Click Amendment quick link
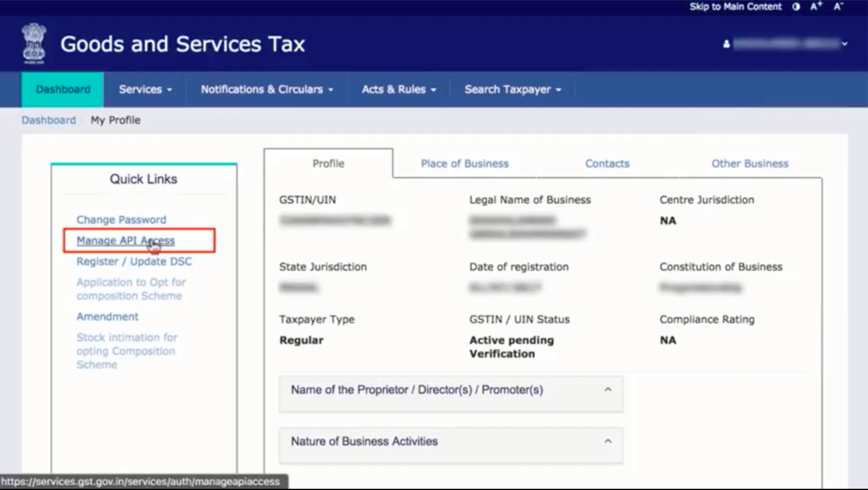Screen dimensions: 868x490 [x=108, y=316]
